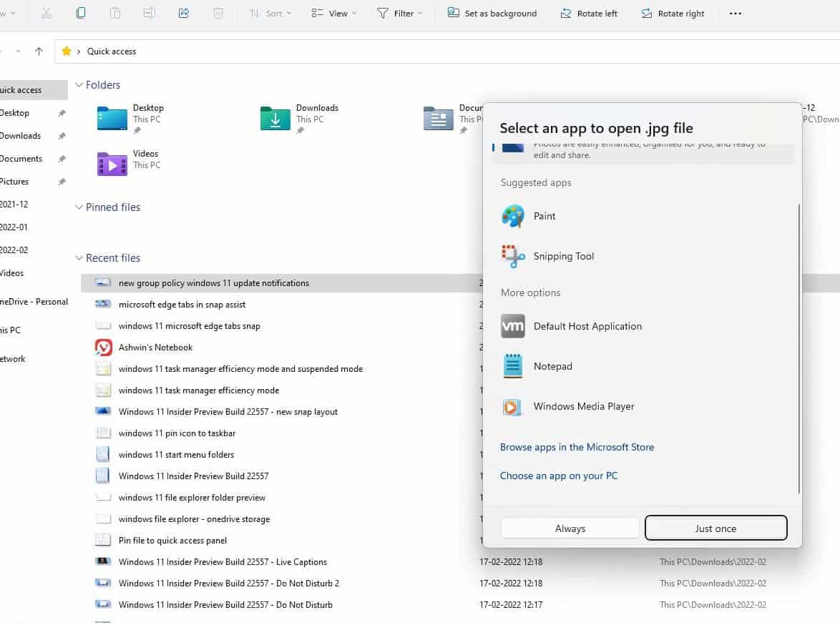Collapse the Pinned files section
The image size is (840, 625).
[x=79, y=207]
